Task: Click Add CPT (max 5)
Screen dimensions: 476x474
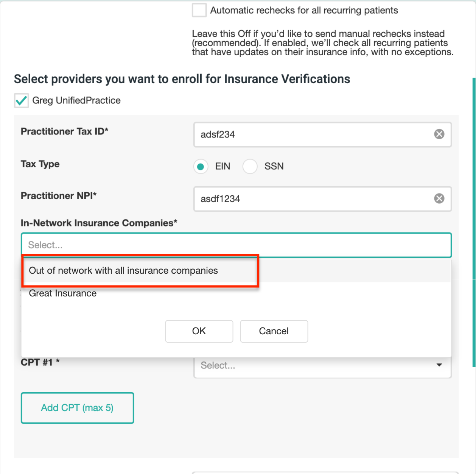Action: pyautogui.click(x=77, y=408)
